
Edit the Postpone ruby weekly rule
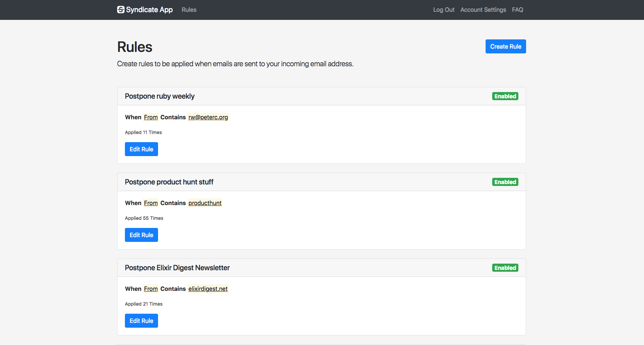tap(141, 149)
